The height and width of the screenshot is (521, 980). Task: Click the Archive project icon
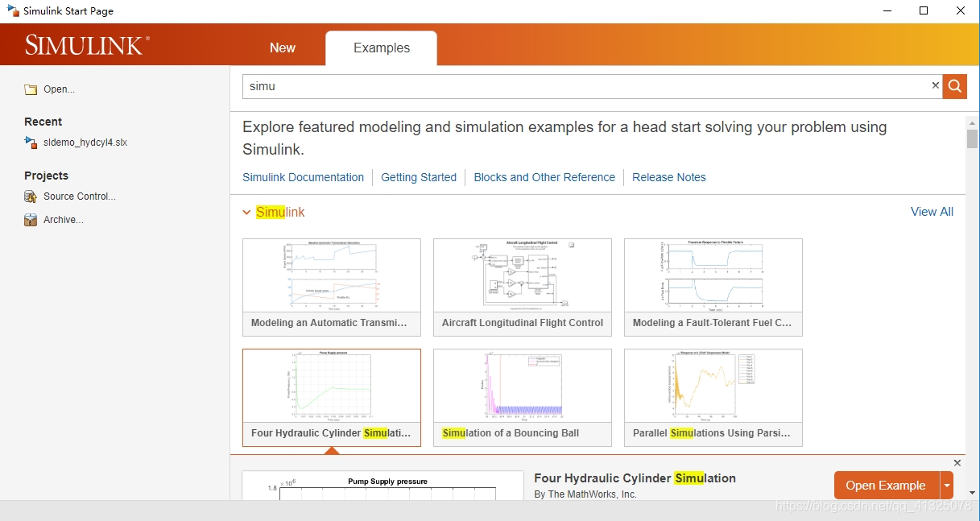tap(31, 220)
